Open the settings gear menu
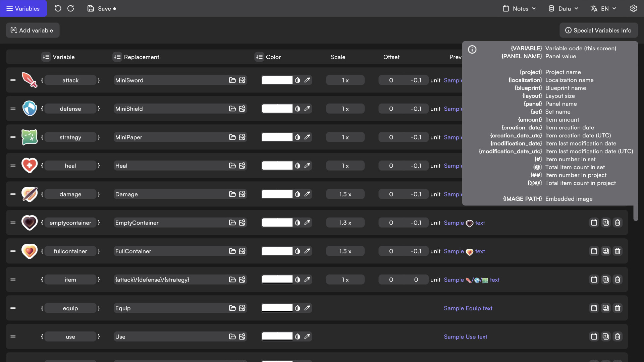 point(633,8)
